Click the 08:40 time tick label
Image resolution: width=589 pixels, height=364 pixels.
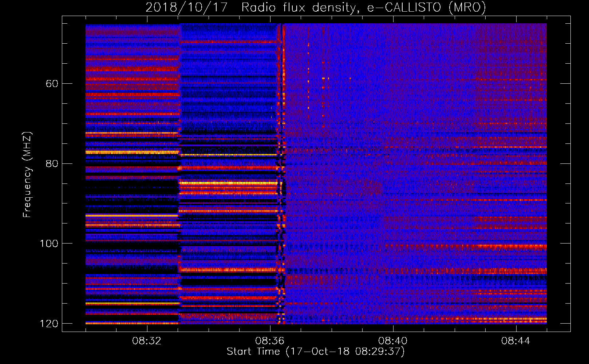click(393, 341)
